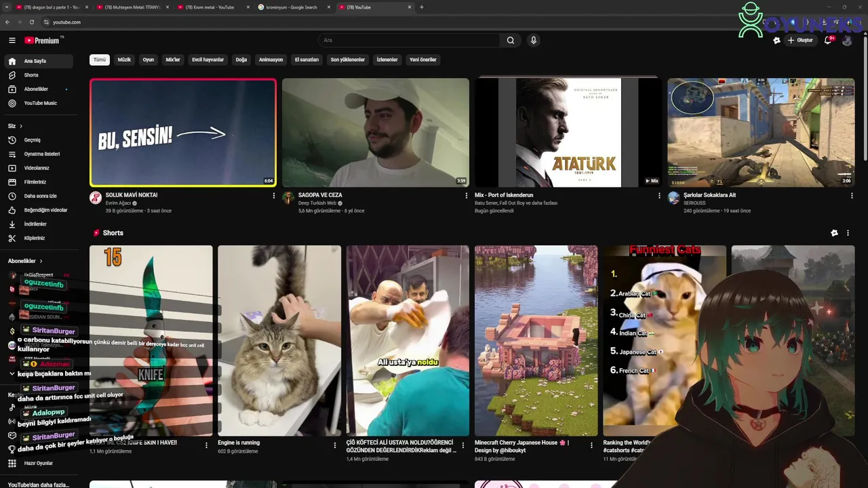Select El sanatları filter chip
The image size is (868, 488).
307,60
